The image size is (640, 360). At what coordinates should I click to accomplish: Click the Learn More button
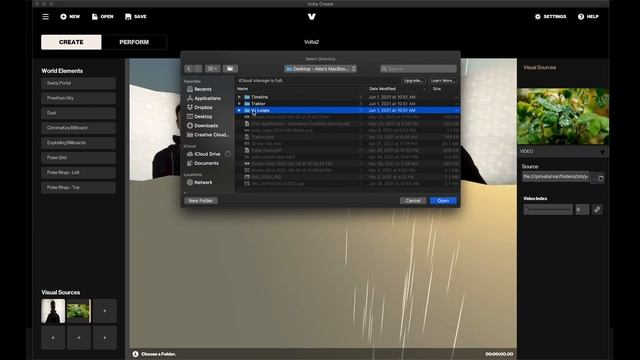click(442, 80)
